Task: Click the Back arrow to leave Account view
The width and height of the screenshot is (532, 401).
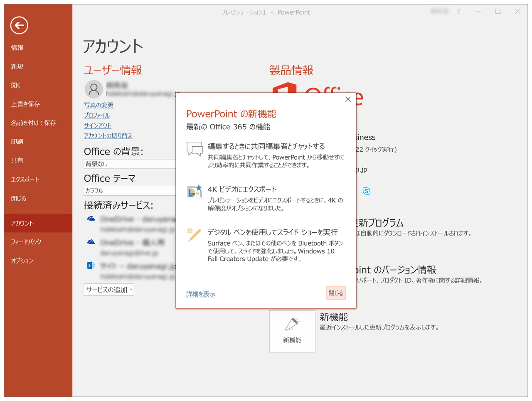Action: [x=18, y=25]
